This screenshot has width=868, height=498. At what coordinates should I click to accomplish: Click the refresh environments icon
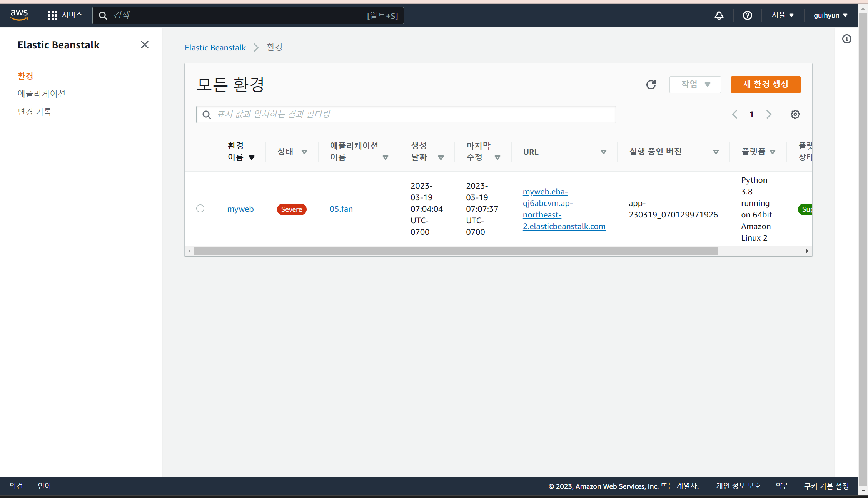pyautogui.click(x=651, y=85)
